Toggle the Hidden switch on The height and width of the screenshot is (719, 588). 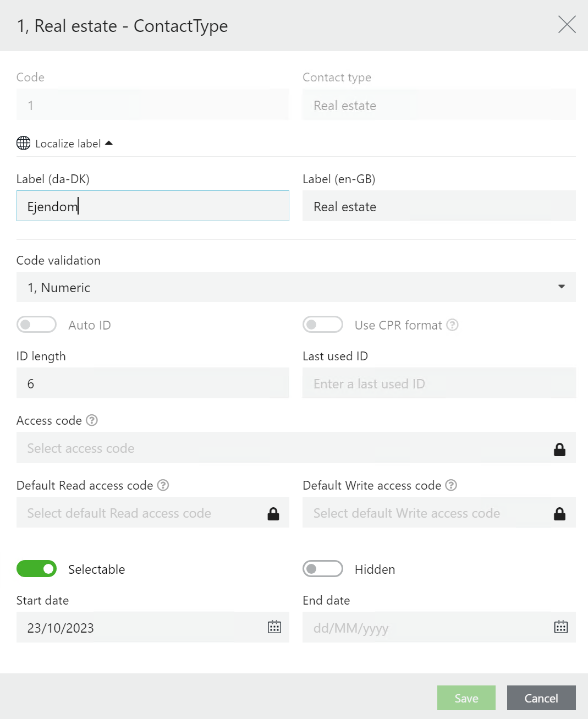tap(323, 569)
